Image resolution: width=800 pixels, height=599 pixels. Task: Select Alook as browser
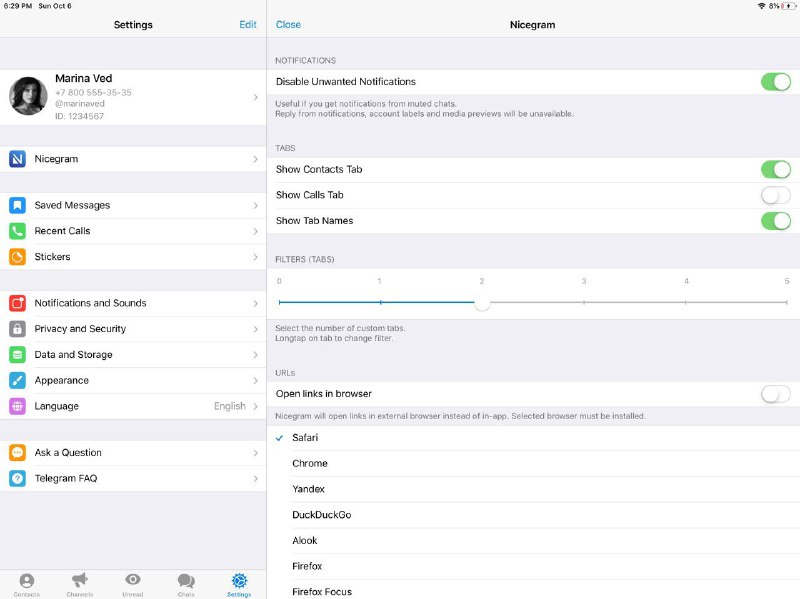click(x=533, y=541)
